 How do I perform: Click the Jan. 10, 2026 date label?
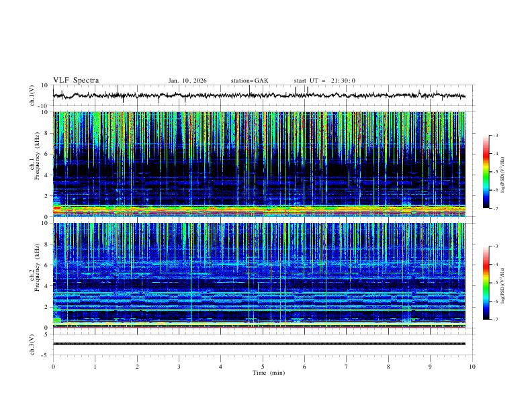(x=187, y=81)
